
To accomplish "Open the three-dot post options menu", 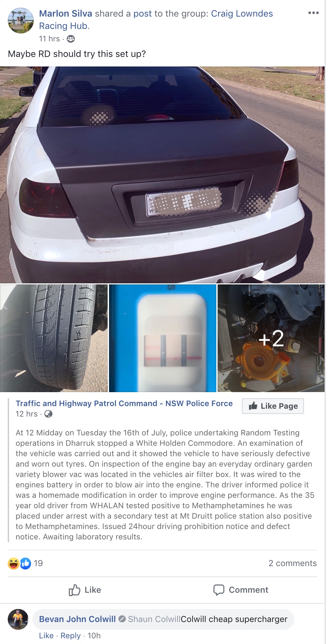I will click(313, 13).
